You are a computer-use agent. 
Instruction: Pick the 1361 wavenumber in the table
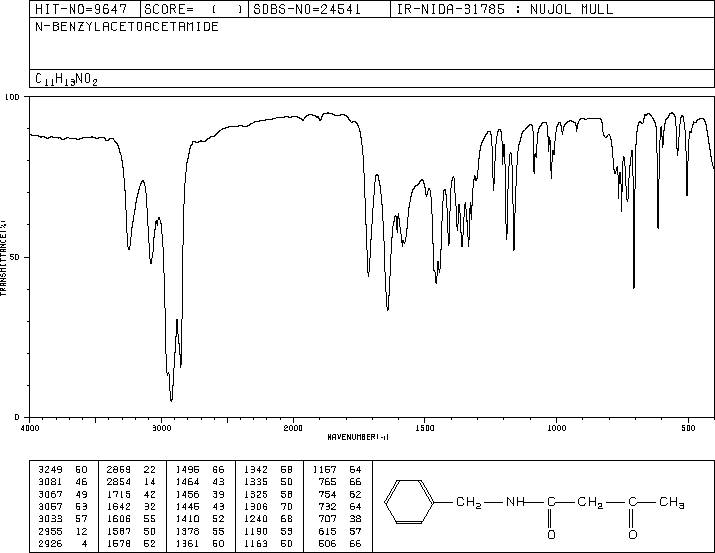(187, 544)
